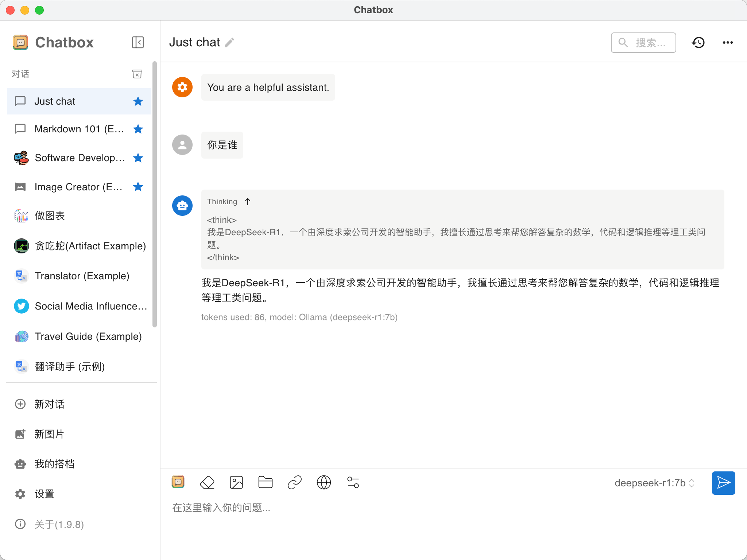Collapse the sidebar with the panel icon
Image resolution: width=747 pixels, height=560 pixels.
pyautogui.click(x=138, y=42)
